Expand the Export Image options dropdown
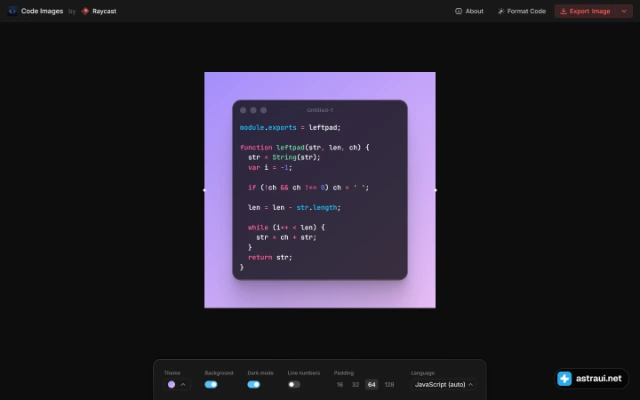The image size is (640, 400). (624, 11)
